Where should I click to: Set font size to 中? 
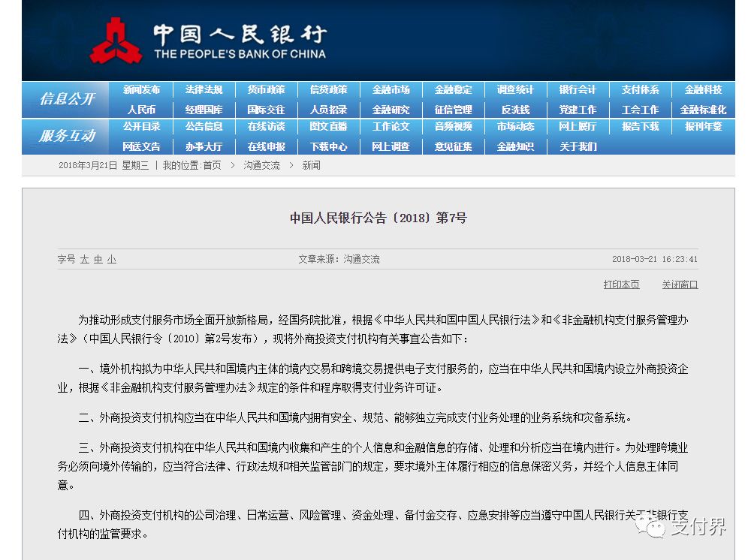(x=98, y=260)
